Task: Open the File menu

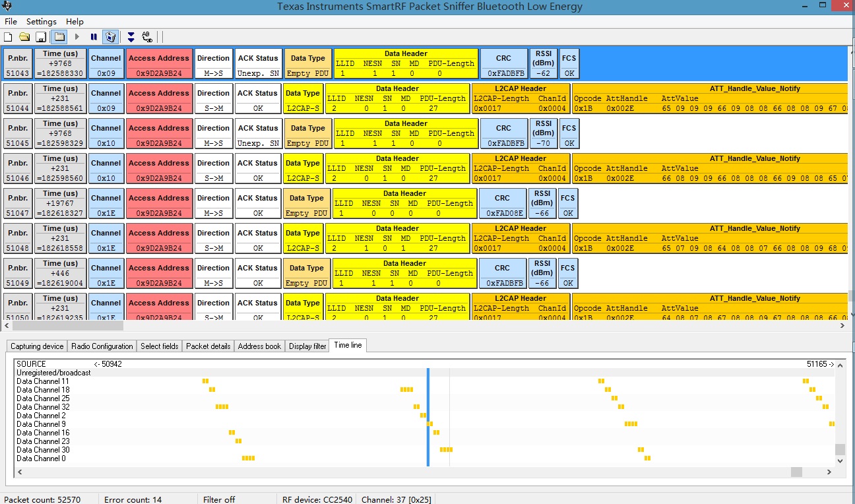Action: 11,22
